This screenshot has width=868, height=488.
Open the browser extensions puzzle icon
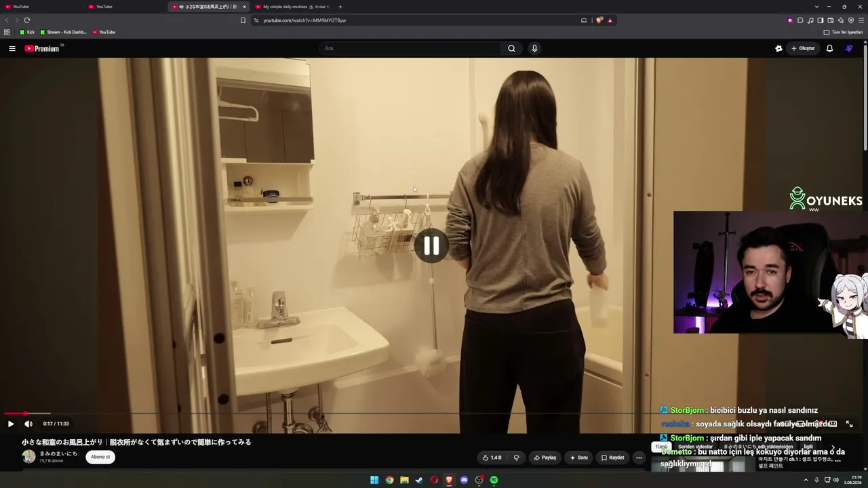click(x=800, y=20)
